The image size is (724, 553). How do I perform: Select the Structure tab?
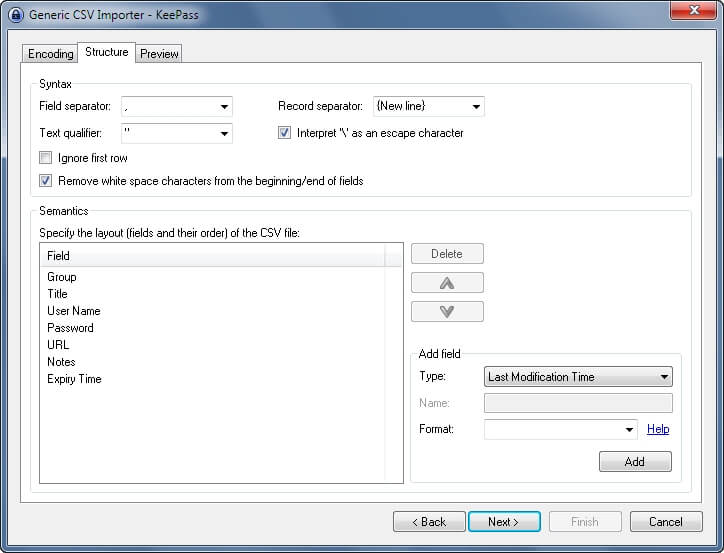[x=107, y=52]
